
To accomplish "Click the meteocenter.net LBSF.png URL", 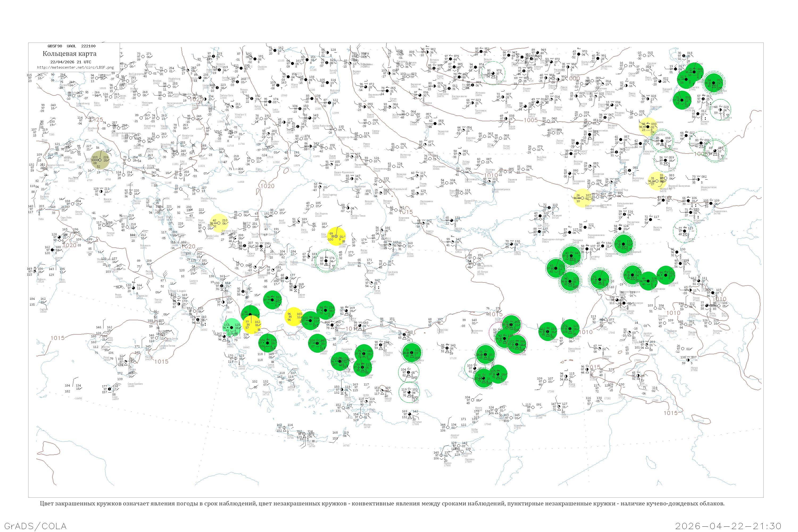I will coord(75,68).
